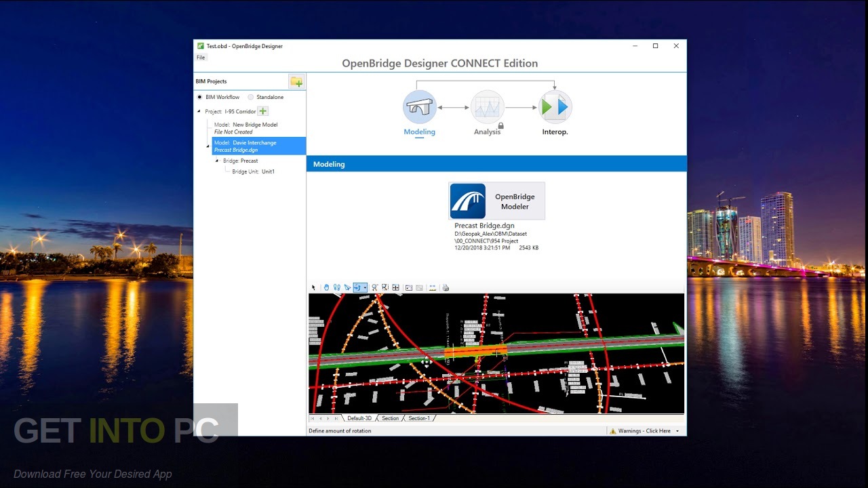Viewport: 868px width, 488px height.
Task: Switch to the Section-1 view tab
Action: pyautogui.click(x=419, y=418)
